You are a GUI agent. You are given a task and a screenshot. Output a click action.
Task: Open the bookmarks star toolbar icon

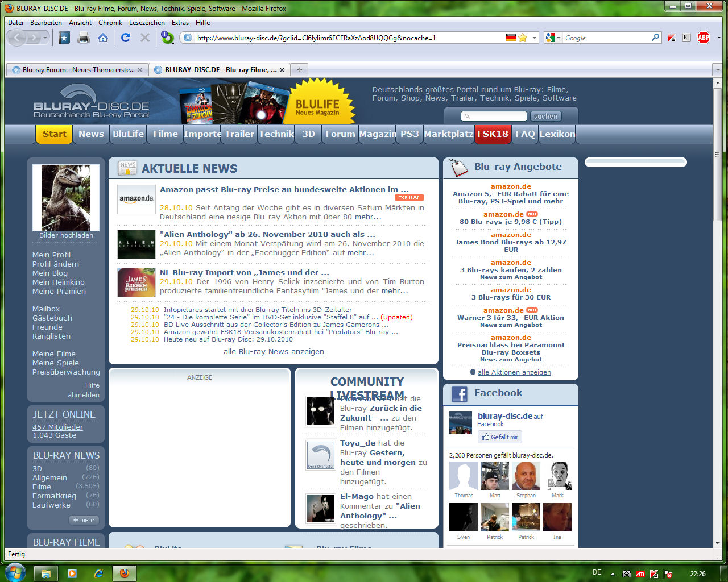(64, 38)
